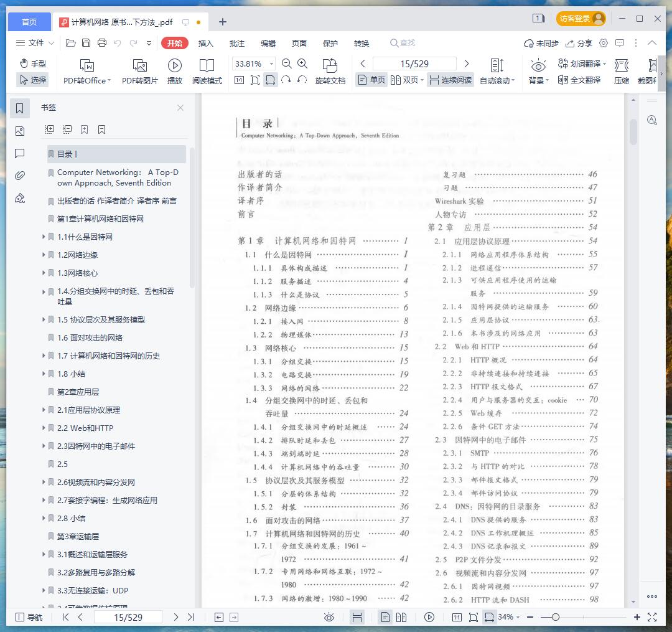
Task: Enter full screen from status bar
Action: 652,617
